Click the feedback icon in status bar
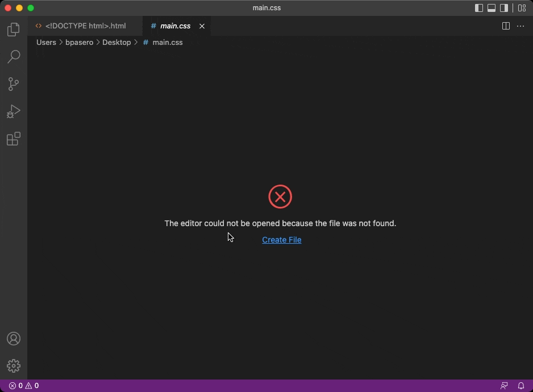This screenshot has height=392, width=533. point(504,386)
